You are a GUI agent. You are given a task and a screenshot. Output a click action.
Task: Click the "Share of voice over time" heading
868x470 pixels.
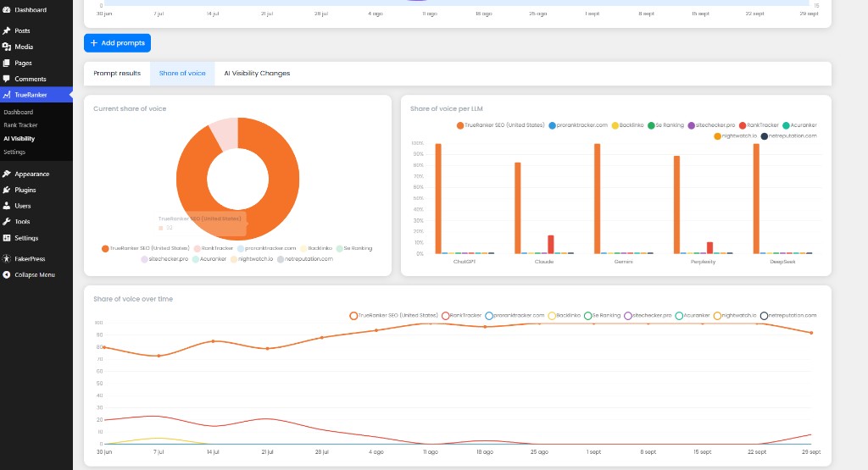tap(133, 299)
